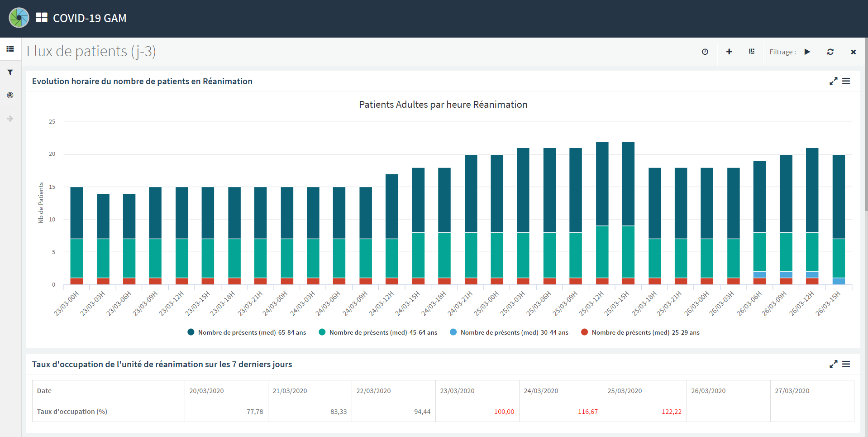Click the target icon in left sidebar

[x=10, y=95]
